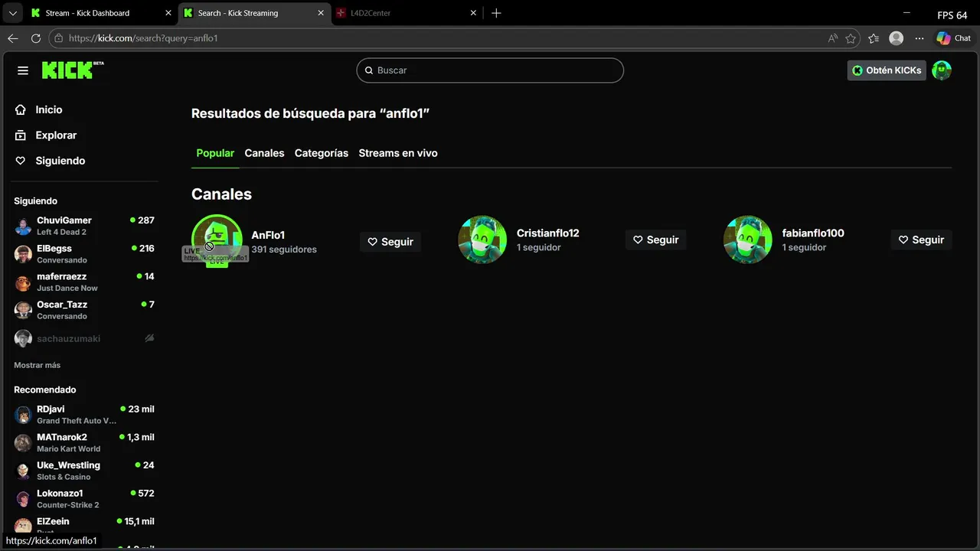The image size is (980, 551).
Task: Reload the current page
Action: coord(36,38)
